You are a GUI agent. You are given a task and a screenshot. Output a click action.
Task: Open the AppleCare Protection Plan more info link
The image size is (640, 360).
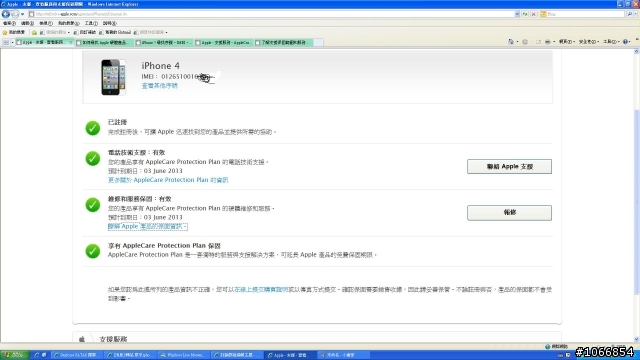(168, 180)
